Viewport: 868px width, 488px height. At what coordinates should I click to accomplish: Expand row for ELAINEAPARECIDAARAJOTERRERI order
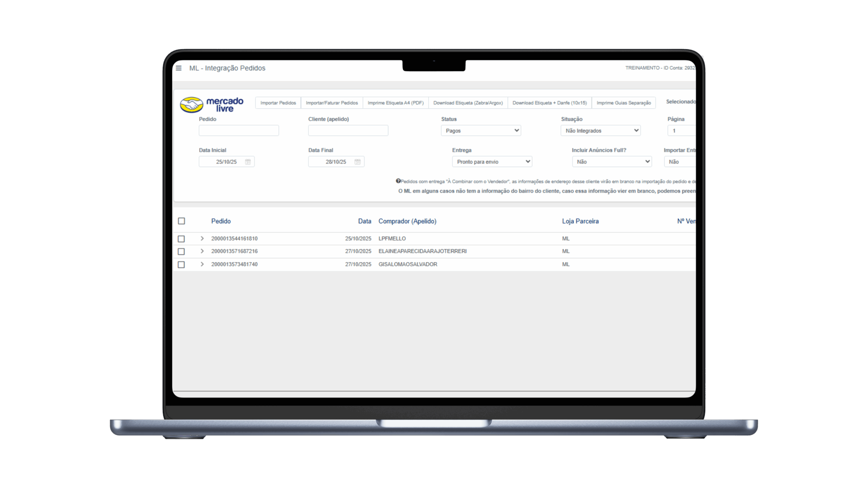[202, 251]
